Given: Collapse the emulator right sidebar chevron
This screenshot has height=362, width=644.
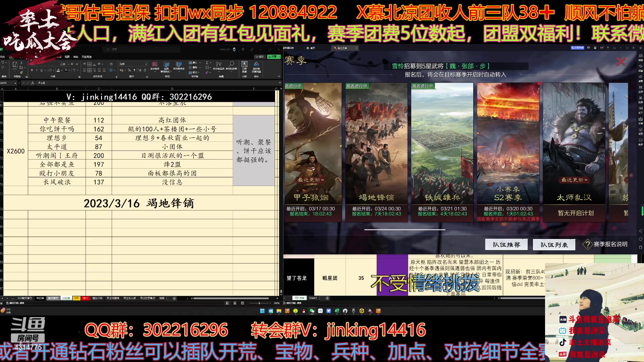Looking at the screenshot, I should tap(641, 48).
